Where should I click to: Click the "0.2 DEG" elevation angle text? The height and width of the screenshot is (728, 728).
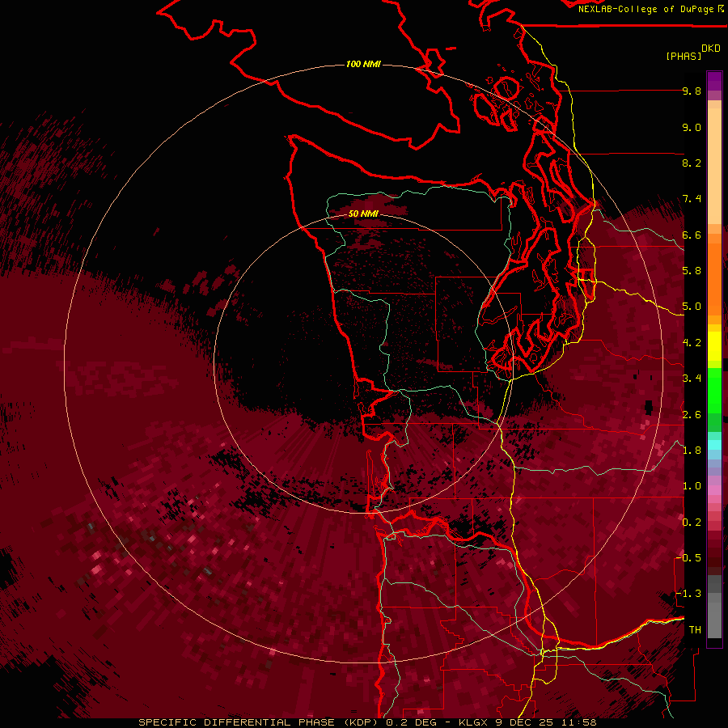click(x=412, y=722)
